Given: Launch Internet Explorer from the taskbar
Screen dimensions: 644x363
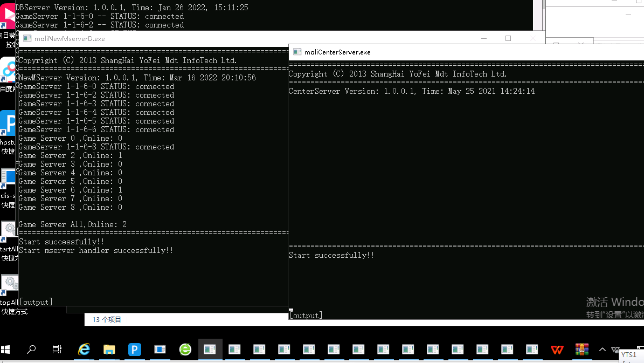Looking at the screenshot, I should click(84, 350).
